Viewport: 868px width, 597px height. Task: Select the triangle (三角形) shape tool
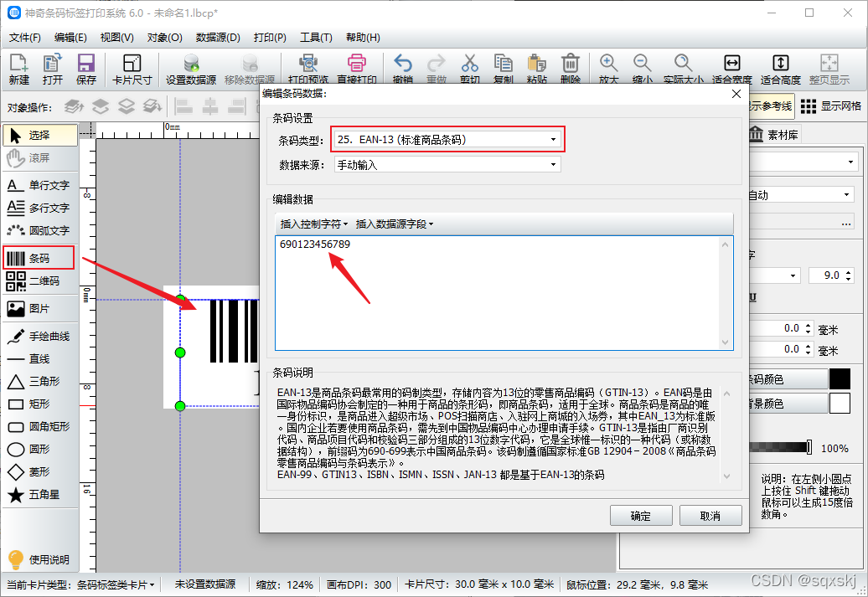(x=40, y=381)
